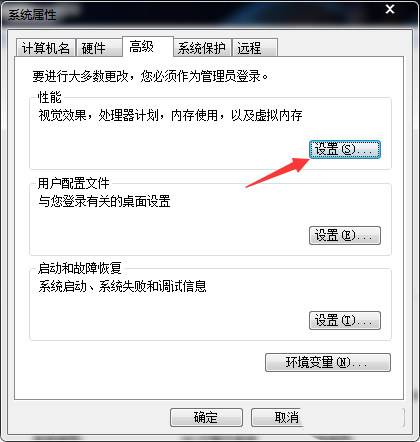Screen dimensions: 420x442
Task: Select the 高级 tab
Action: coord(148,47)
